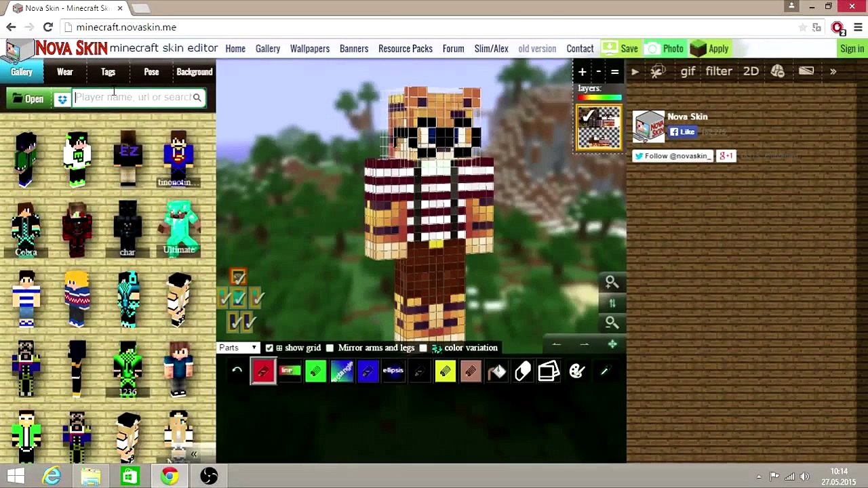This screenshot has width=868, height=488.
Task: Click the equals merge layers icon
Action: tap(614, 71)
